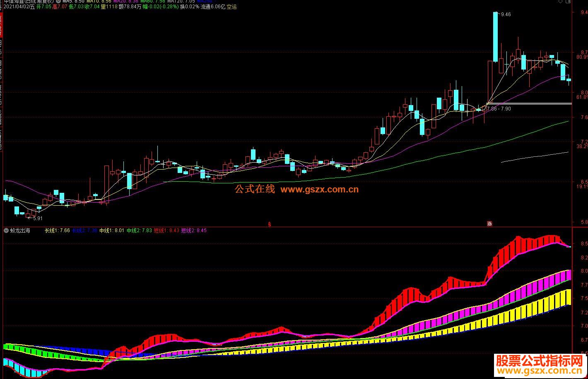Click the turnover amount 额78.84万

130,7
